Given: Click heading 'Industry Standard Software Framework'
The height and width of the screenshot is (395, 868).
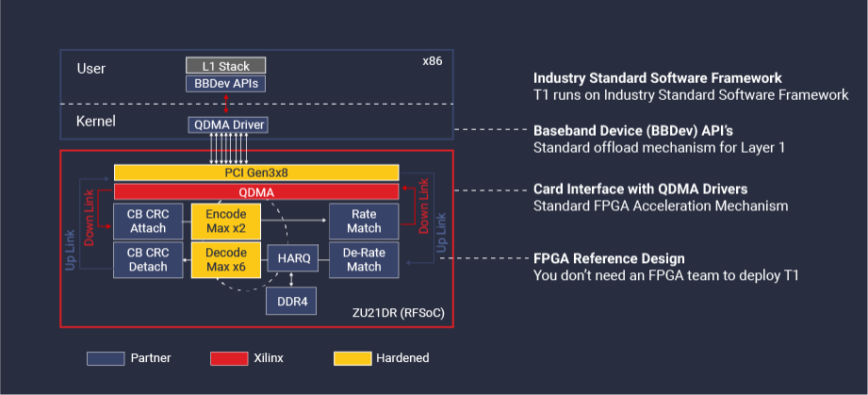Looking at the screenshot, I should 658,78.
